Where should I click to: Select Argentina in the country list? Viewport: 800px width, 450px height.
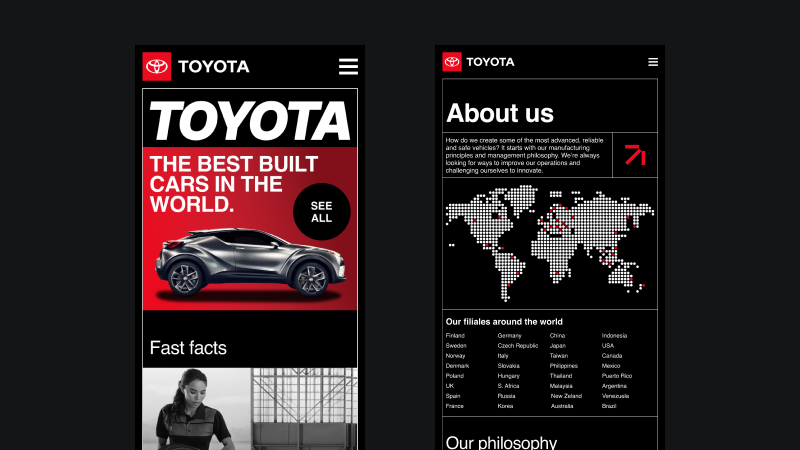tap(614, 386)
